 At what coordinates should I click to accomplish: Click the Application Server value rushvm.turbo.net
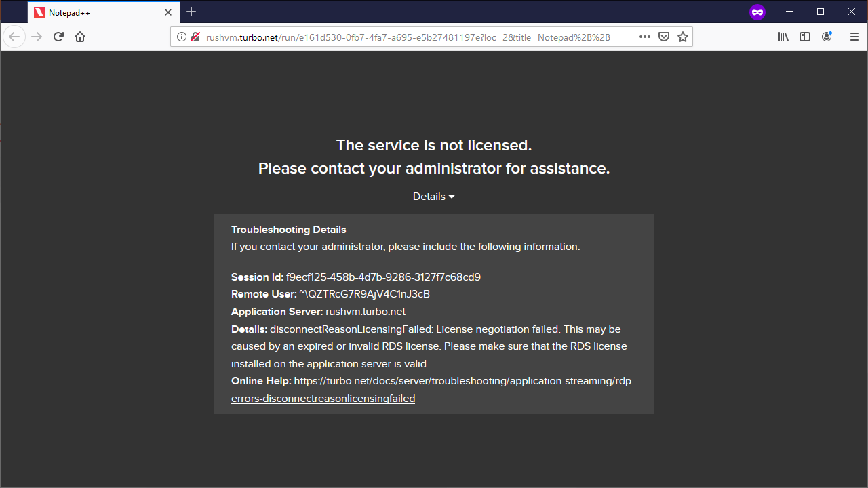click(366, 312)
